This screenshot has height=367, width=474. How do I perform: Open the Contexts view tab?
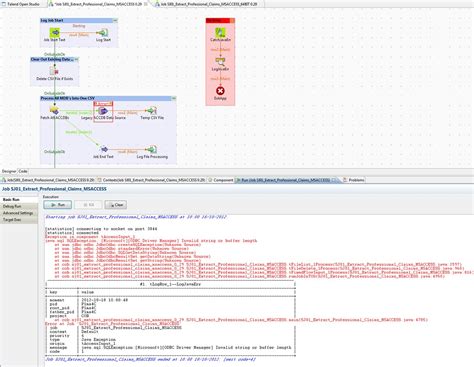click(x=151, y=180)
